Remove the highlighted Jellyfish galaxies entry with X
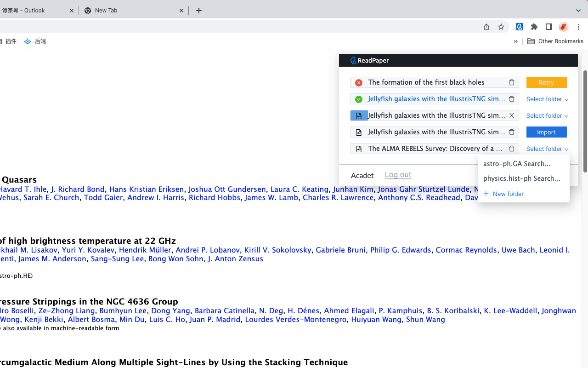Screen dimensions: 588x368 [x=511, y=115]
